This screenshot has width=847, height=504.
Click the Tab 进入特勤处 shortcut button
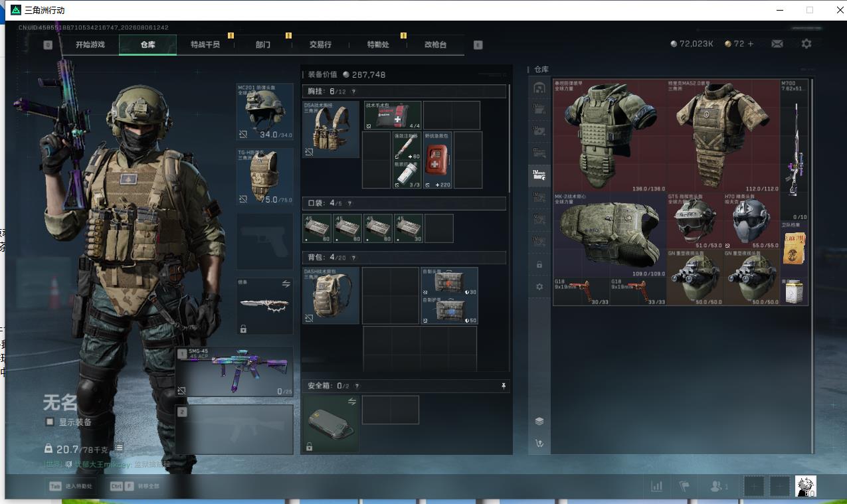[x=70, y=486]
